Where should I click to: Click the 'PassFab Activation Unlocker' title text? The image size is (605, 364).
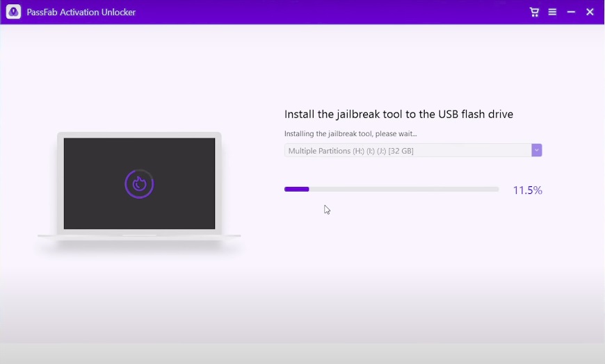click(81, 13)
